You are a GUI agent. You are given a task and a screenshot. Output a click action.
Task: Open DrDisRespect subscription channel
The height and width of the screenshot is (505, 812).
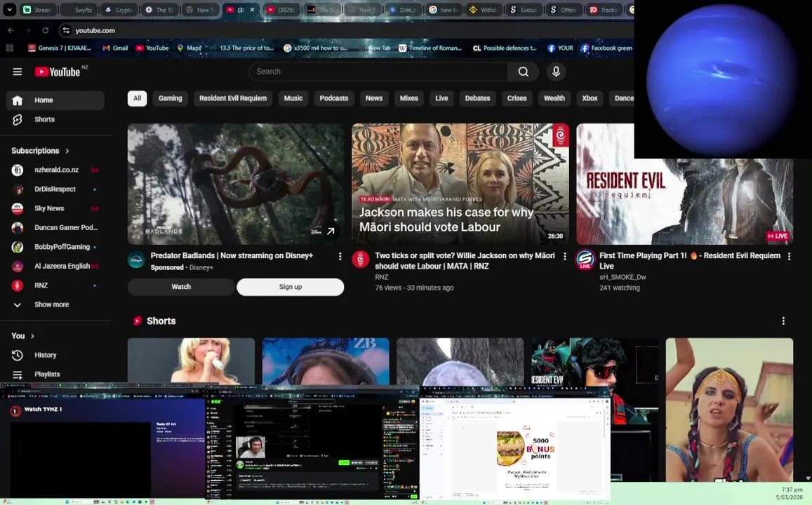coord(55,189)
